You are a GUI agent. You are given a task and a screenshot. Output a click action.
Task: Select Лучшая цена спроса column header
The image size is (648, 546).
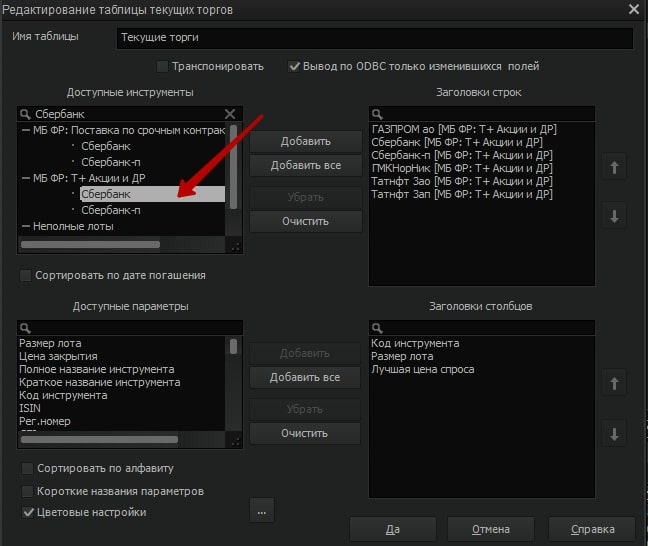coord(422,369)
